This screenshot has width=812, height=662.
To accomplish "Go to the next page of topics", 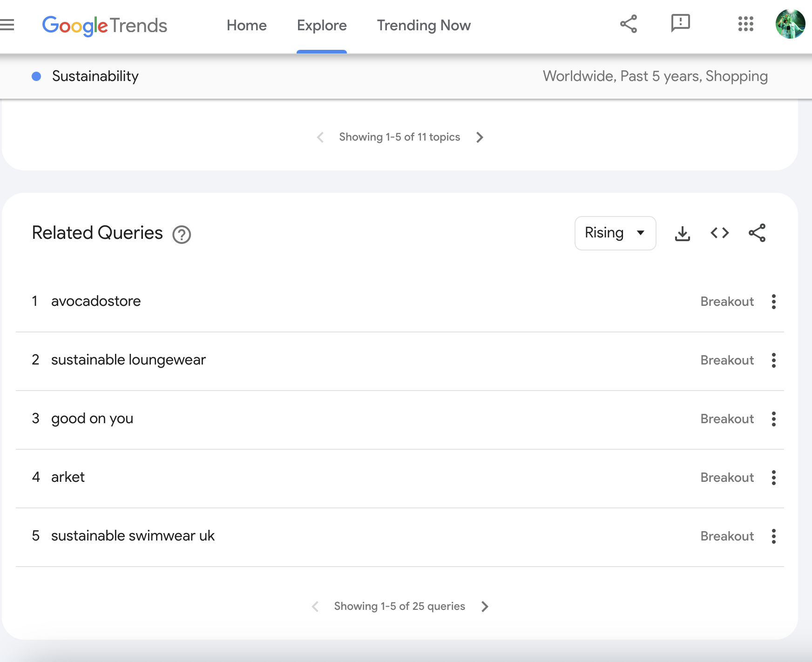I will coord(480,137).
